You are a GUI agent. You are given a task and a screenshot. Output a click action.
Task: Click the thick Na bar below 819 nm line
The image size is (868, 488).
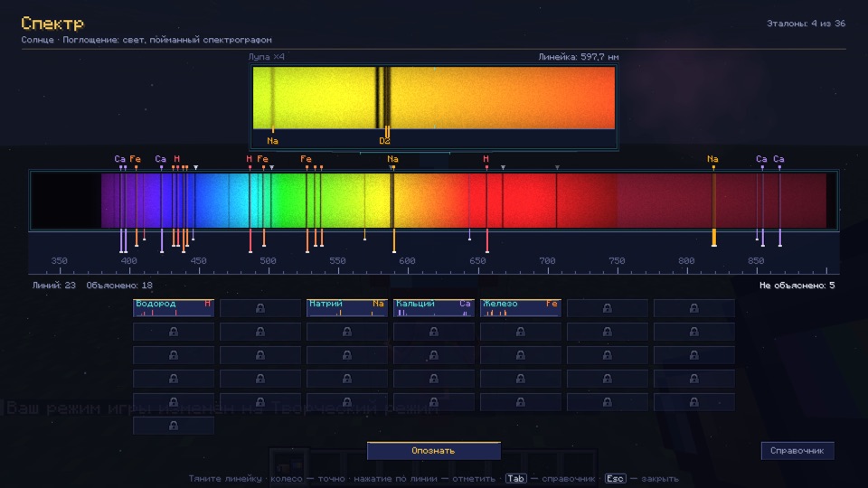(714, 238)
